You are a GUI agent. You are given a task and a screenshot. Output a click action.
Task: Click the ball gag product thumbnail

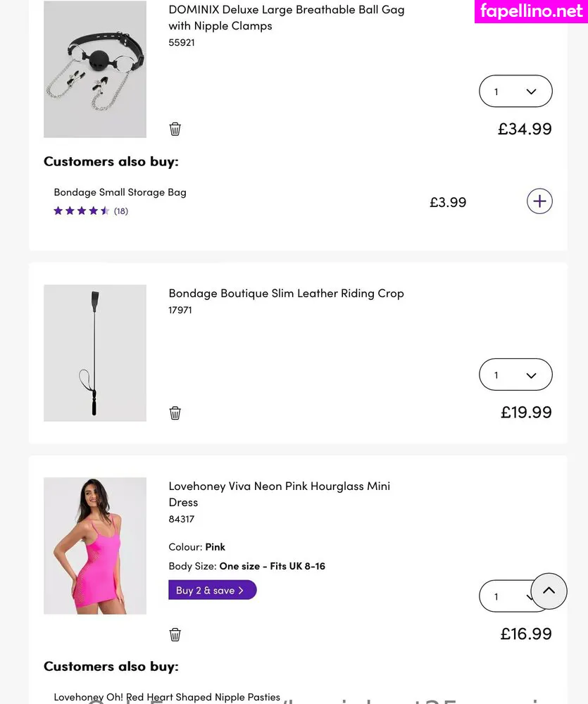point(95,69)
